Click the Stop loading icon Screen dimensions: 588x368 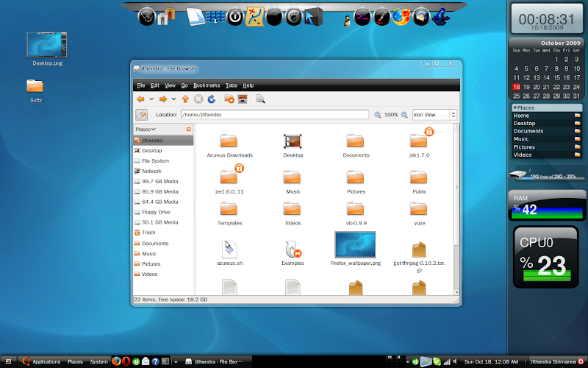198,99
